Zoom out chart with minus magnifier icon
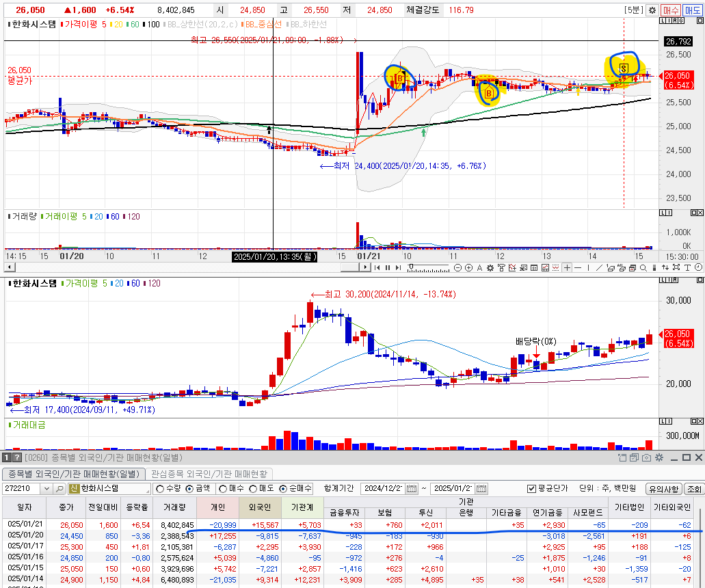 [457, 268]
